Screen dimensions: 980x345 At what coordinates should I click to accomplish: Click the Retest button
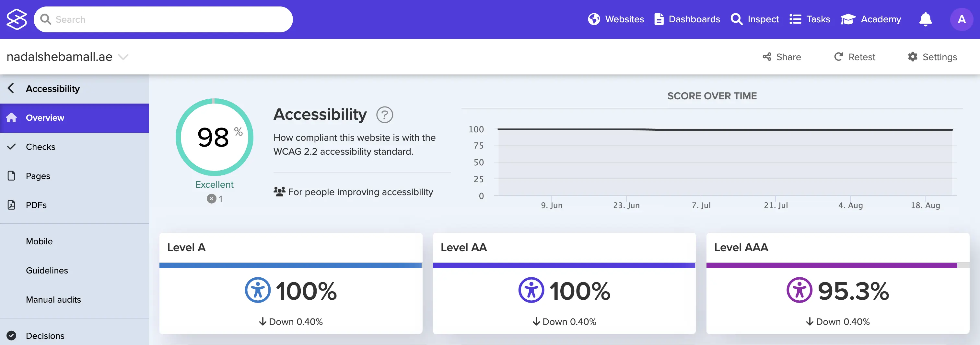(x=855, y=57)
